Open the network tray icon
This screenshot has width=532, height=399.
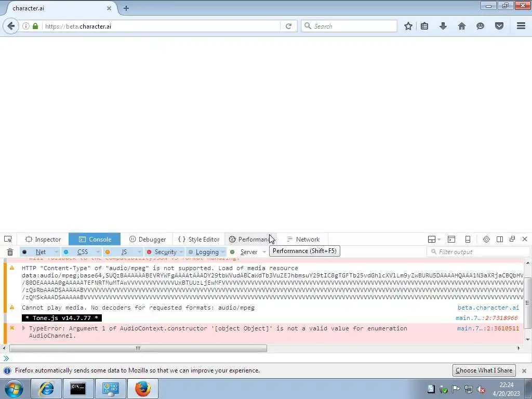click(469, 389)
